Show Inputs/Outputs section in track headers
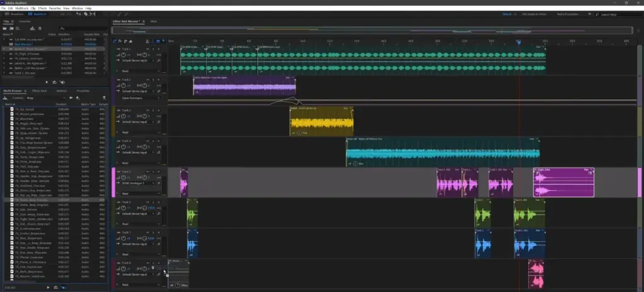Viewport: 644px width, 292px height. [114, 41]
